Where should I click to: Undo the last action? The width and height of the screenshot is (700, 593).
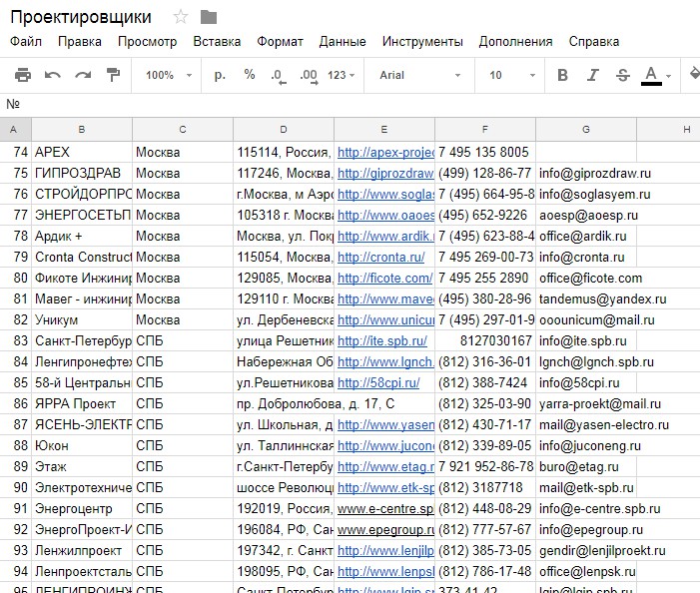(53, 75)
